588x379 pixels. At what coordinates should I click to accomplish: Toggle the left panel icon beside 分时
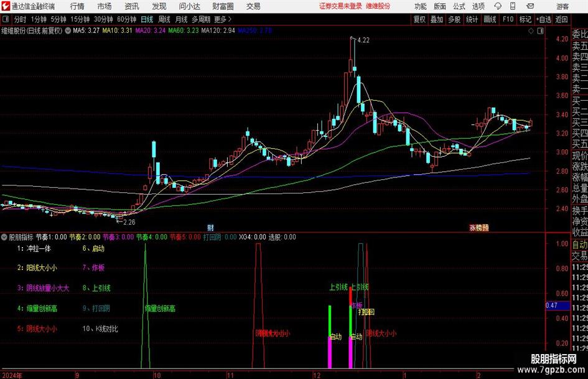5,19
